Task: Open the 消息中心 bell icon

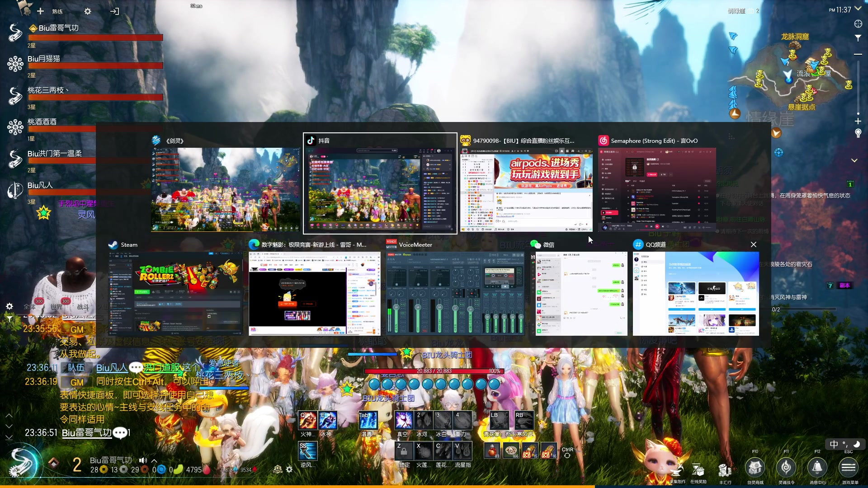Action: [x=817, y=468]
